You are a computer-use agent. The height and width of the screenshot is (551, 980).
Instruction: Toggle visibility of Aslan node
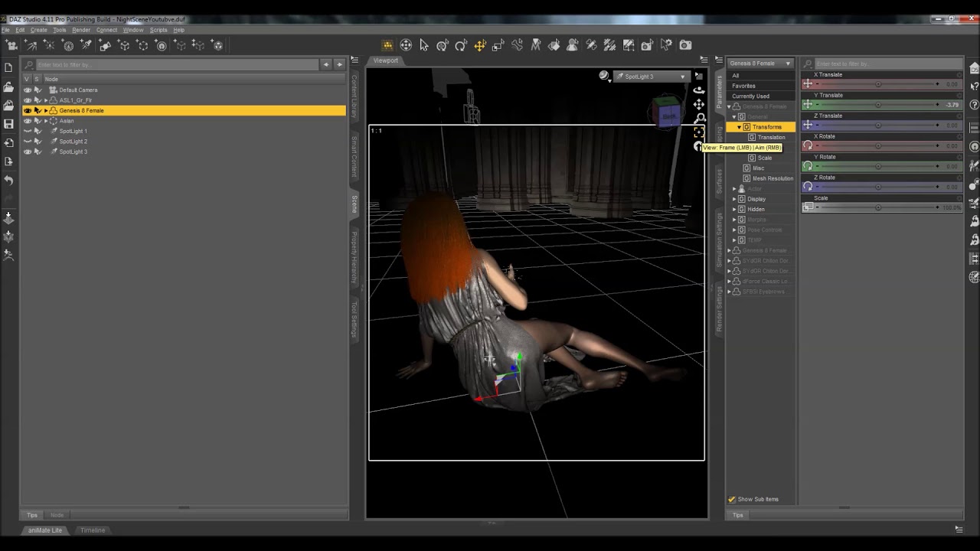coord(28,121)
